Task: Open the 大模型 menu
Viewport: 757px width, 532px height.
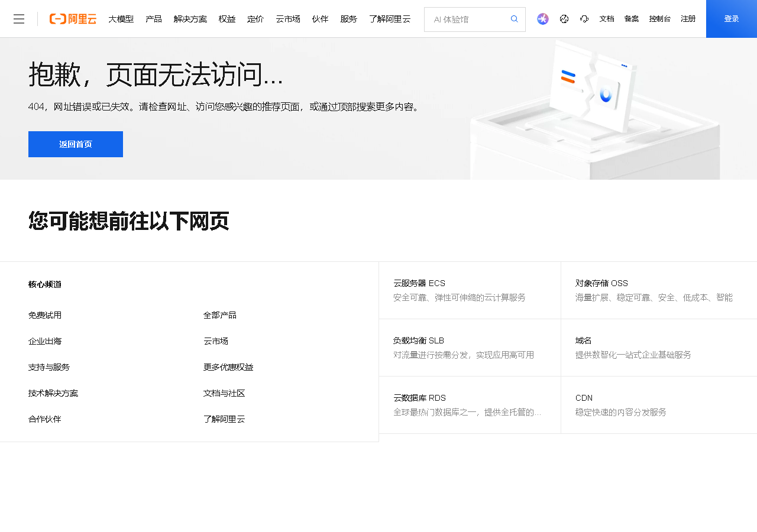Action: click(x=121, y=19)
